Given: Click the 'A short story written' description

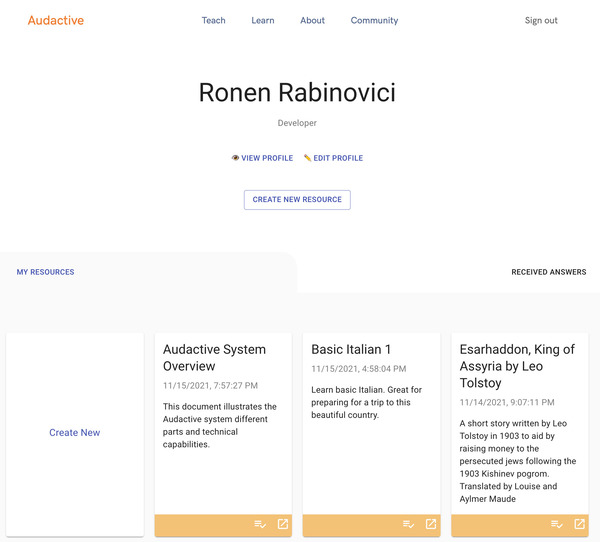Looking at the screenshot, I should (518, 461).
